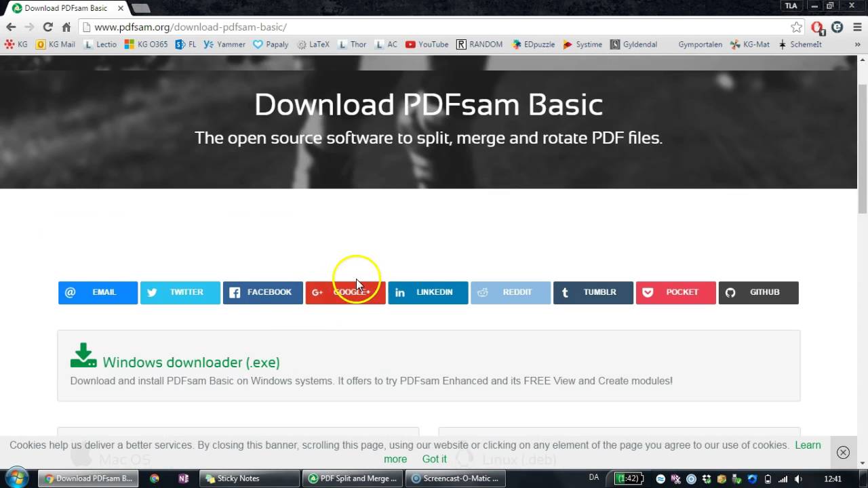Screen dimensions: 868x488
Task: Open the AC bookmark
Action: tap(387, 44)
